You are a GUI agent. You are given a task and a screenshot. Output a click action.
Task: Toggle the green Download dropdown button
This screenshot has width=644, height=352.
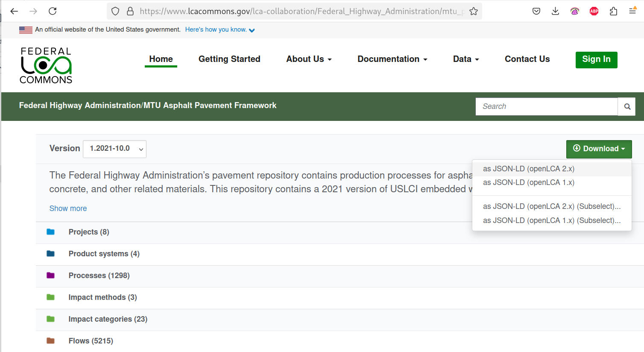point(599,149)
